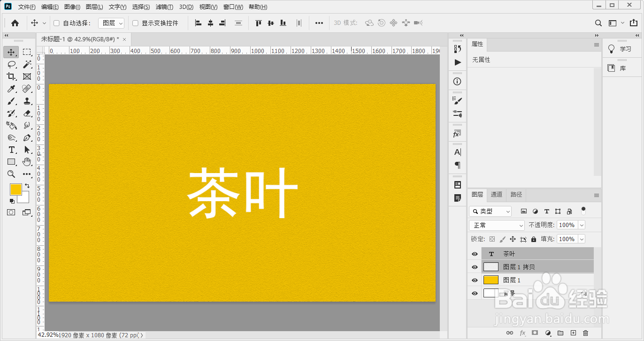Select the Lasso tool
Image resolution: width=644 pixels, height=341 pixels.
click(11, 64)
